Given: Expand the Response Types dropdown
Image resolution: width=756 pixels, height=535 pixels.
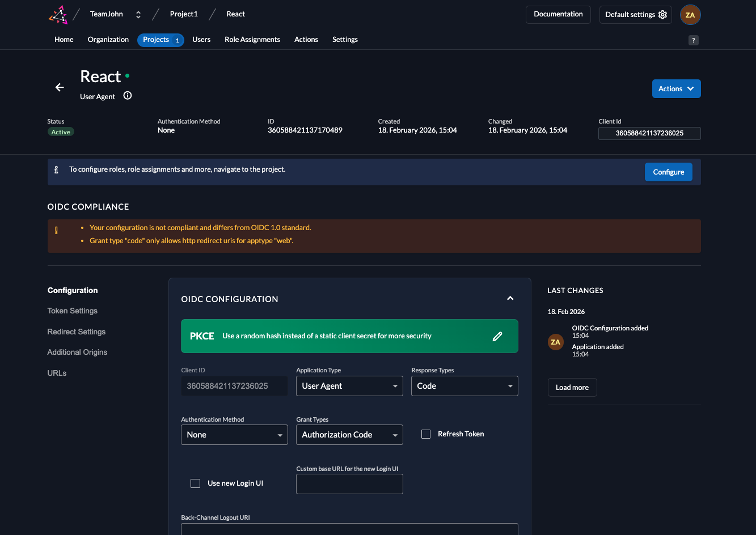Looking at the screenshot, I should [464, 386].
